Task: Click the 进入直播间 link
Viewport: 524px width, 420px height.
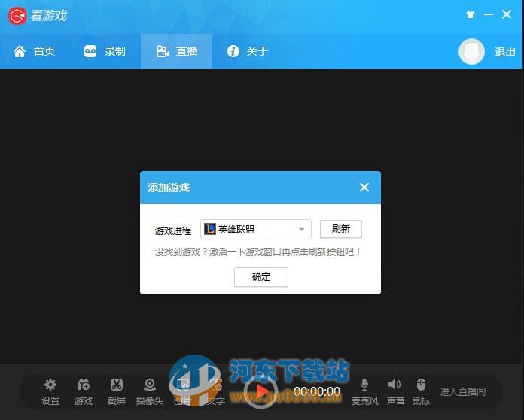Action: [463, 391]
